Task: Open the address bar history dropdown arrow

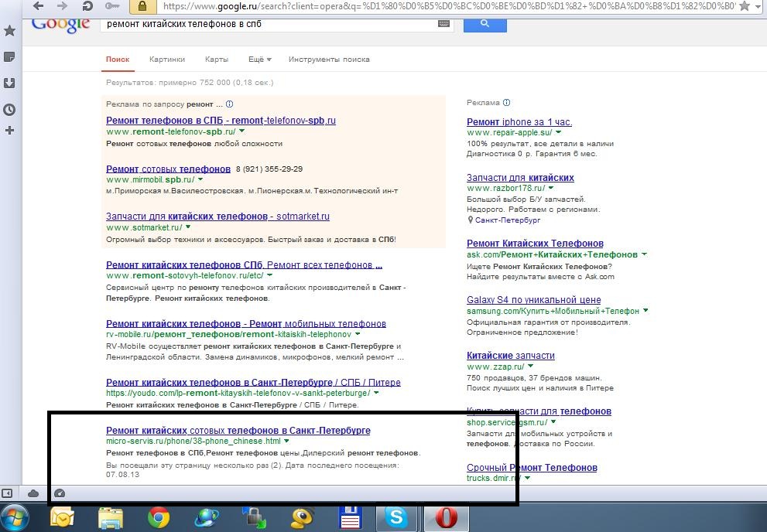Action: tap(759, 6)
